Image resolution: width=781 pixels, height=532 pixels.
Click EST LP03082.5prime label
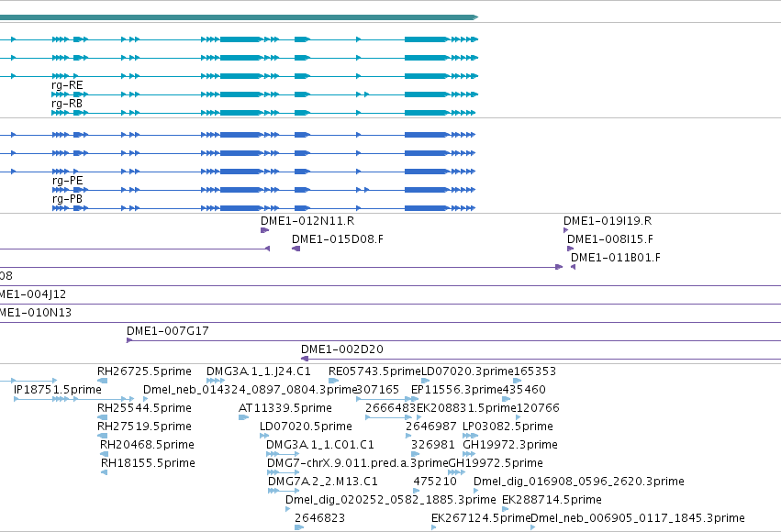pyautogui.click(x=508, y=427)
